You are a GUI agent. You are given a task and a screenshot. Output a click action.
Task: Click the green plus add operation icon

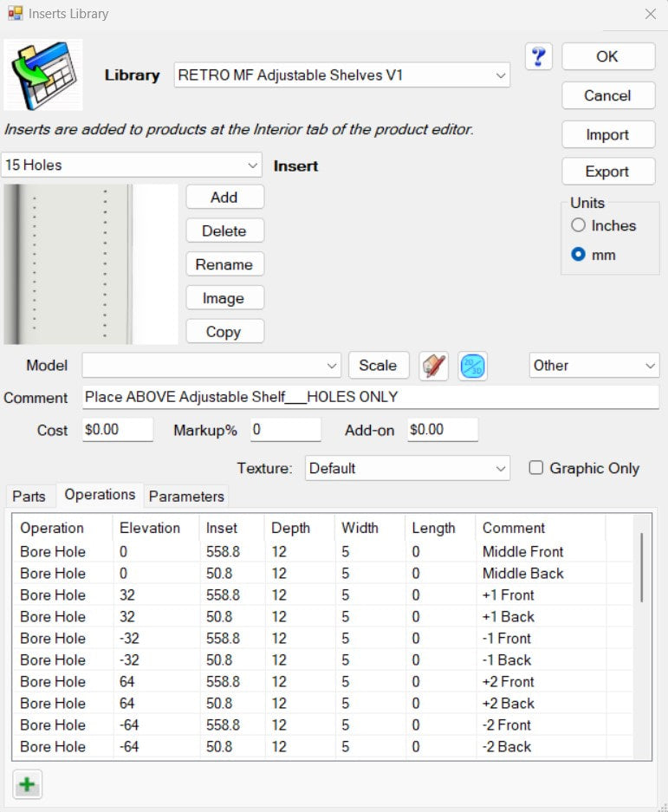click(x=27, y=784)
